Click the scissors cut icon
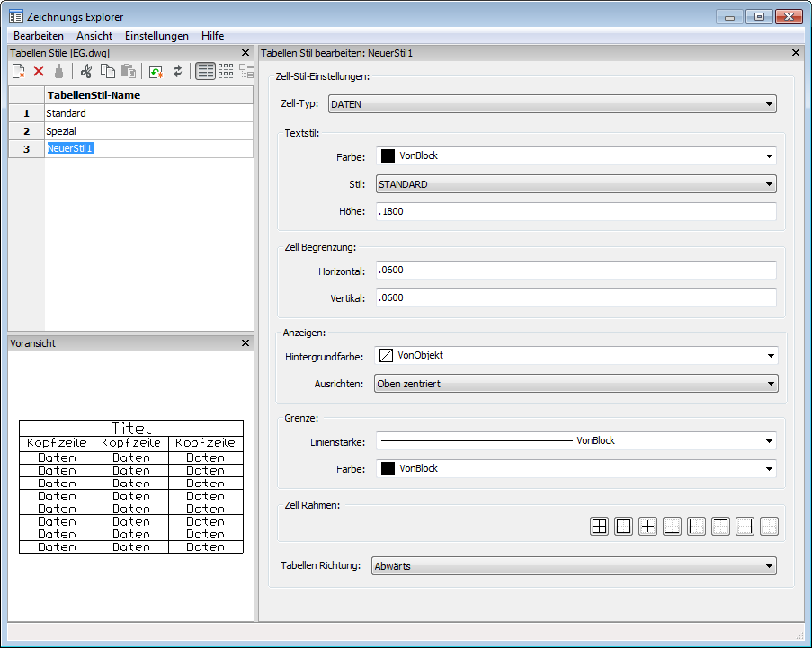Viewport: 812px width, 648px height. pos(86,72)
